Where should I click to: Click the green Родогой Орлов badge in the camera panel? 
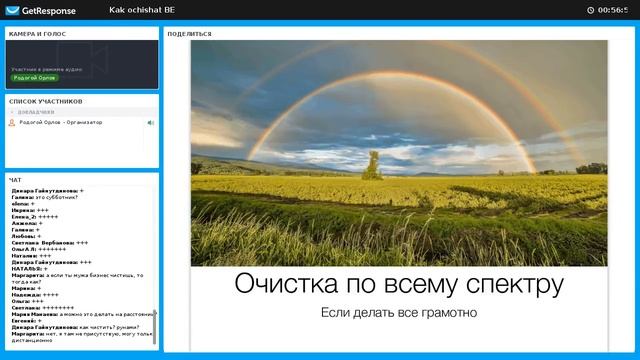(x=34, y=78)
